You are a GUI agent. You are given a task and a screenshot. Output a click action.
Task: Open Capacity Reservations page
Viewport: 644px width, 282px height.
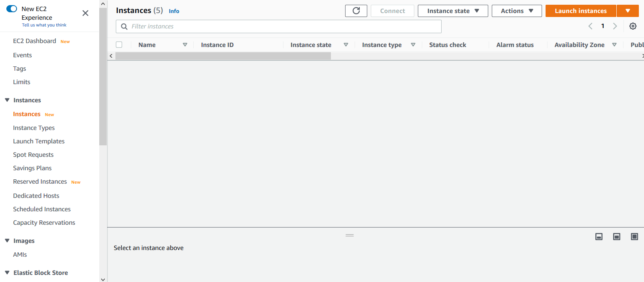pos(44,223)
